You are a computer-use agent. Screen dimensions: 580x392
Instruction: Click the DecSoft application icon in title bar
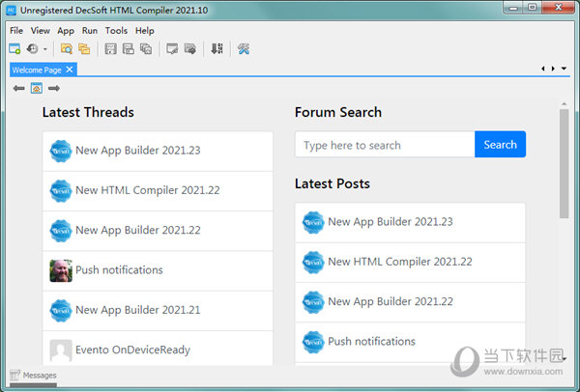(x=11, y=10)
